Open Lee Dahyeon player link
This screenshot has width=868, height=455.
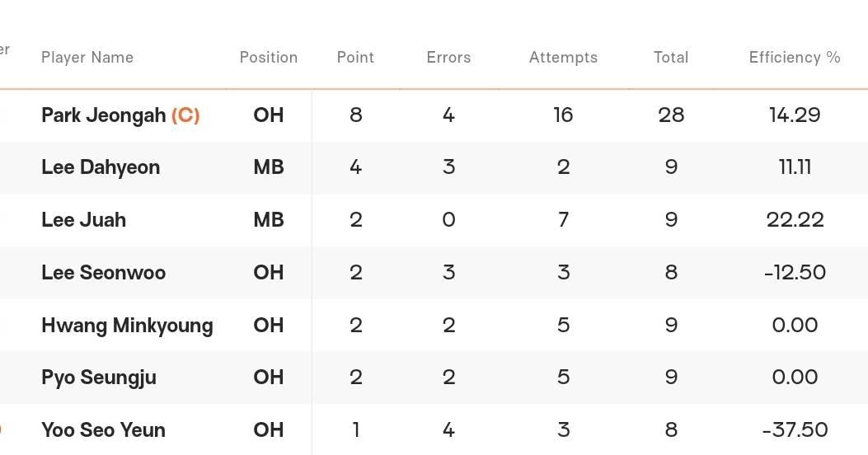(101, 167)
